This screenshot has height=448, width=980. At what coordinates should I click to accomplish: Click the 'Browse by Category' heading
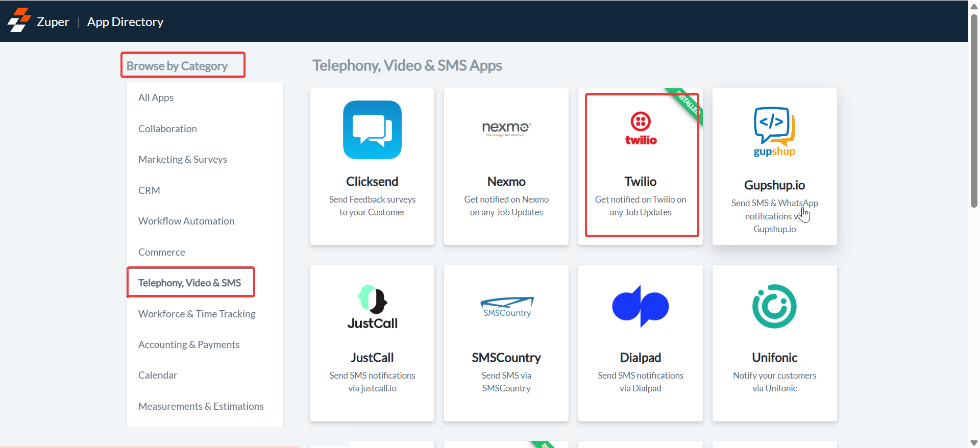coord(177,66)
